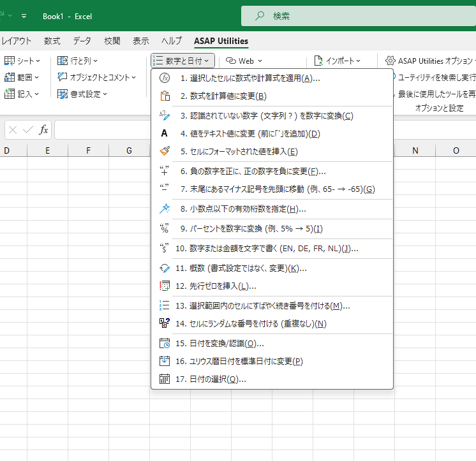Click the pencil icon beside menu item 3

[165, 116]
